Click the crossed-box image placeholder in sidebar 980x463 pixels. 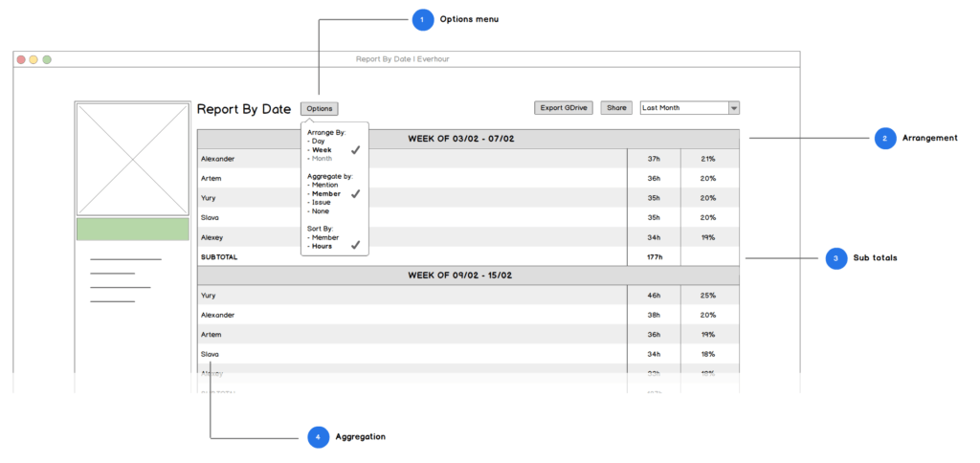pos(133,160)
